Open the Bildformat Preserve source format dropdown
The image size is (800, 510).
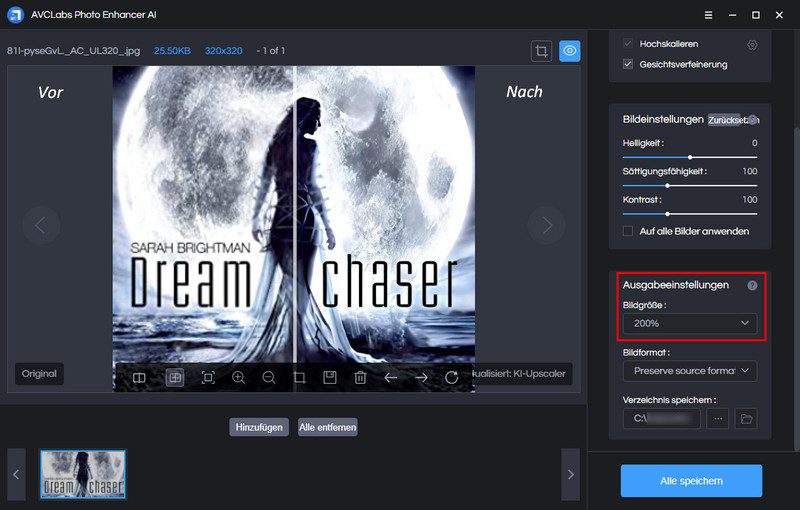pos(690,371)
